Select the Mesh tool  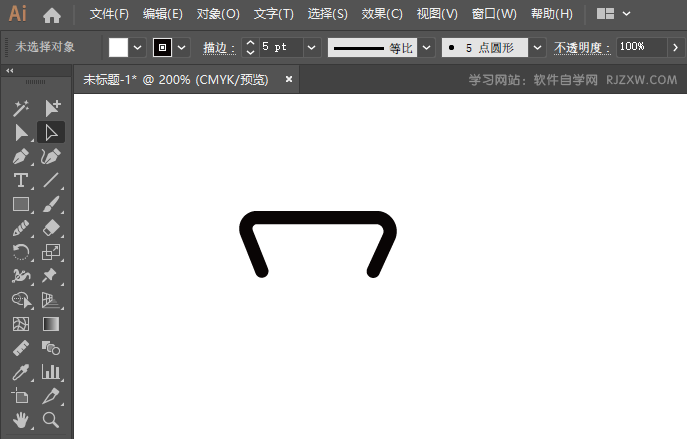coord(21,324)
